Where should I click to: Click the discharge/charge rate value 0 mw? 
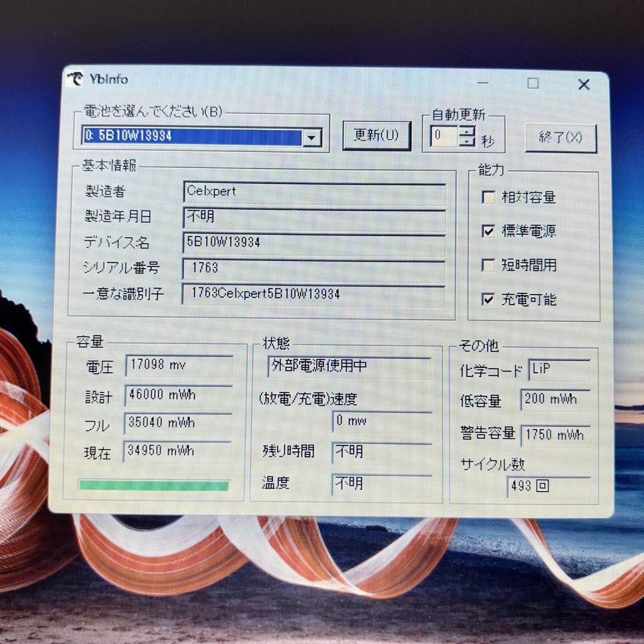(382, 421)
